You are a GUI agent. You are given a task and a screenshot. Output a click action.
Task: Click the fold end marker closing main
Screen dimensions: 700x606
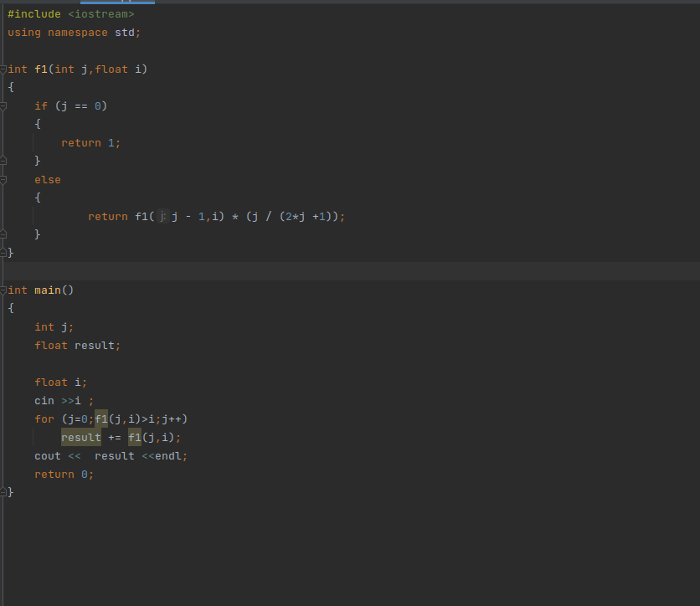coord(3,493)
